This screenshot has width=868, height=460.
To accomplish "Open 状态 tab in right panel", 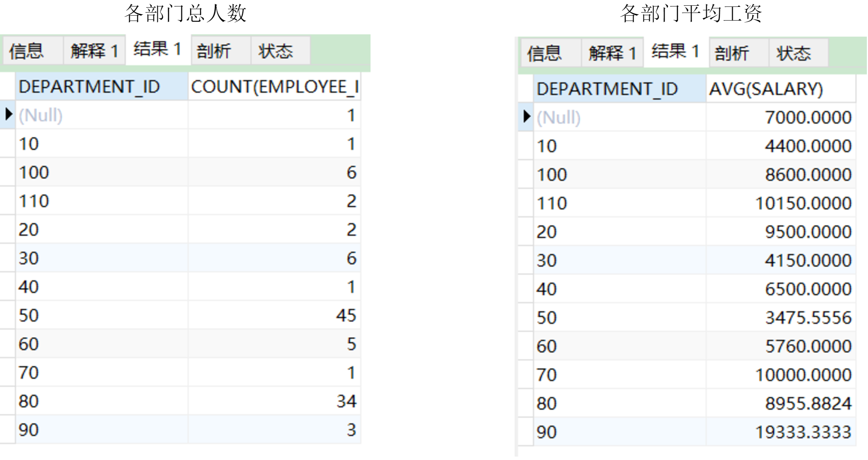I will [793, 53].
